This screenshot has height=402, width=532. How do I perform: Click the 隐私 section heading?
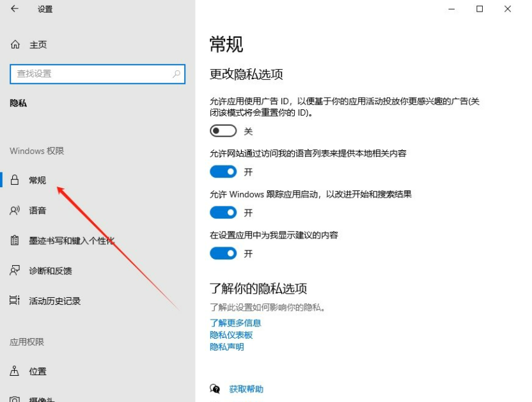[x=19, y=103]
